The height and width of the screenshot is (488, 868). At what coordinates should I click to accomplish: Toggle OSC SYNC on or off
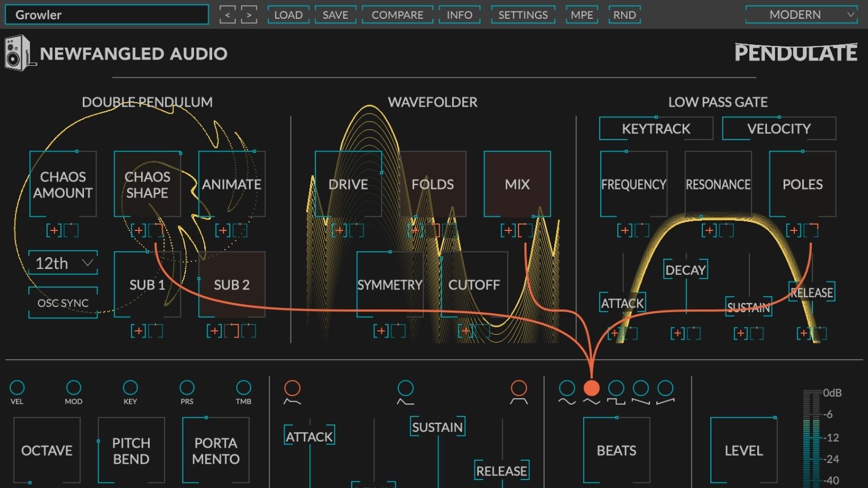coord(63,302)
